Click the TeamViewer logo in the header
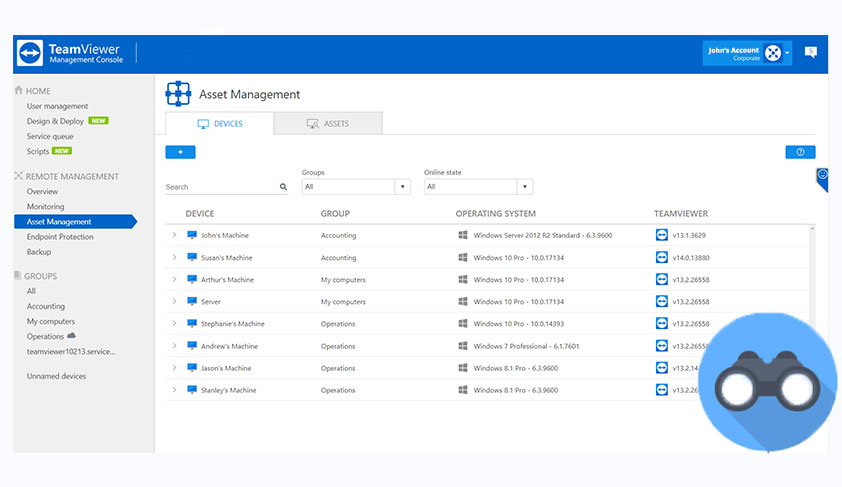842x487 pixels. coord(30,53)
